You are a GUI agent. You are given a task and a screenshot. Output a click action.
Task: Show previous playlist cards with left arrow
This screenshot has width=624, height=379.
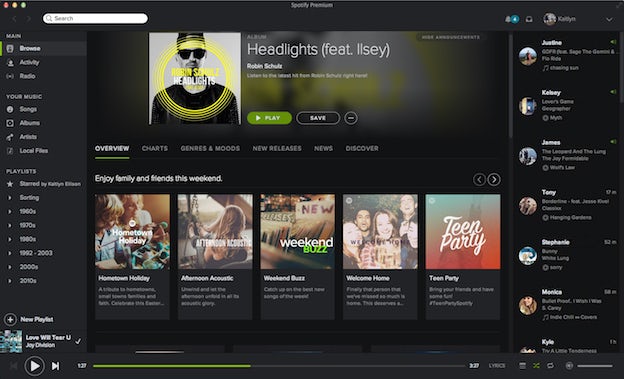(x=479, y=180)
